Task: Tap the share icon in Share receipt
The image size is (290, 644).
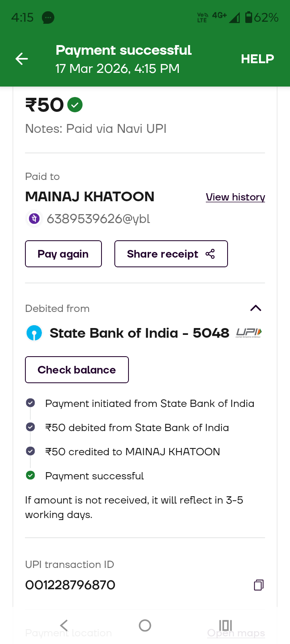Action: [x=210, y=254]
